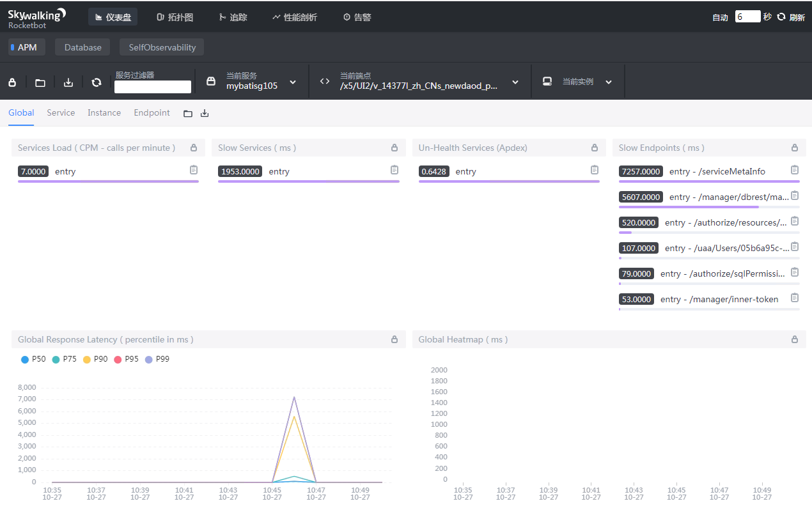Copy the Un-Health Services entry name

pos(595,170)
